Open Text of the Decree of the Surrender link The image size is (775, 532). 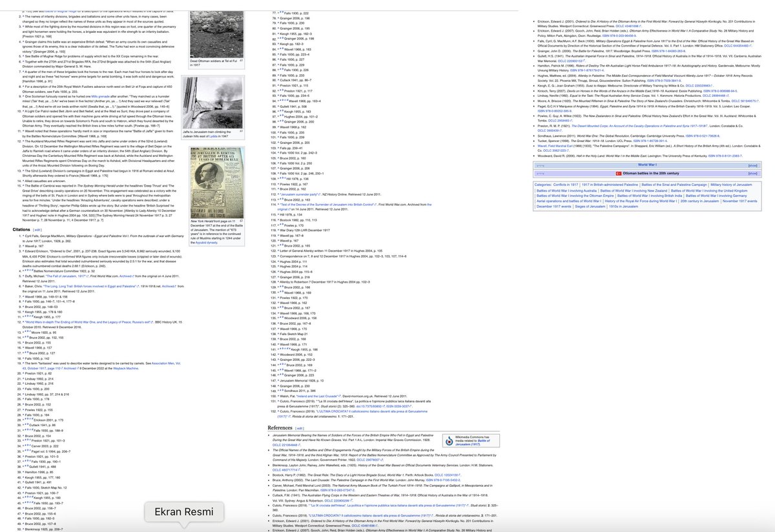(328, 205)
